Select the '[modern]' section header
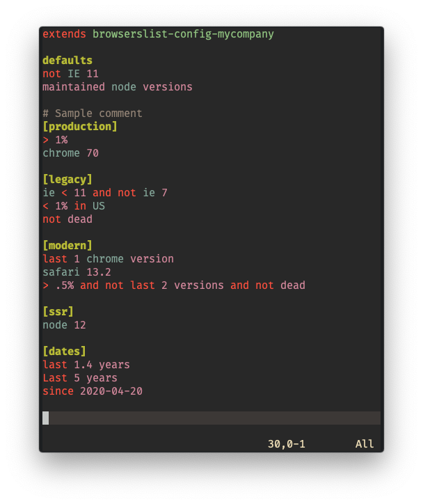 pyautogui.click(x=67, y=246)
